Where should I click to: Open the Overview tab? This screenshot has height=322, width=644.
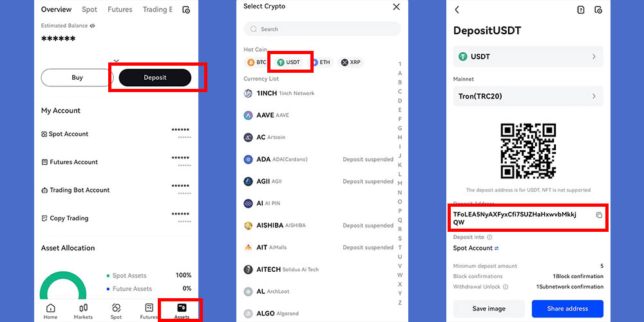click(x=56, y=10)
